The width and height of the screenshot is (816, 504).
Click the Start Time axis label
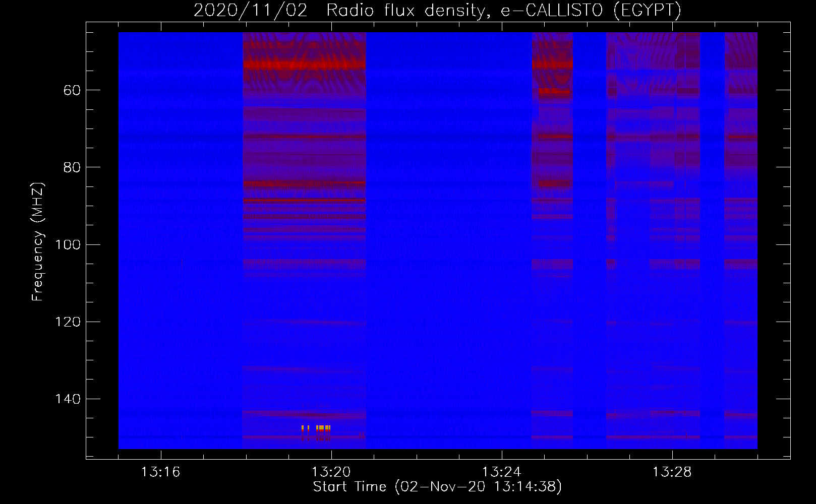(437, 487)
